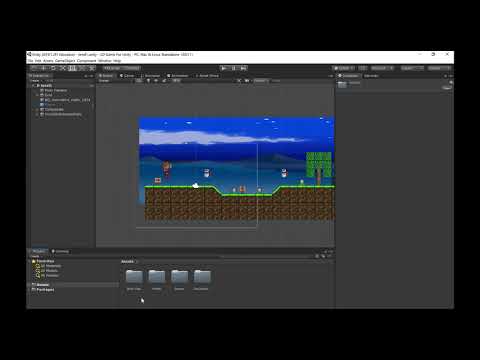Image resolution: width=480 pixels, height=360 pixels.
Task: Open the Layers dropdown
Action: coord(412,68)
